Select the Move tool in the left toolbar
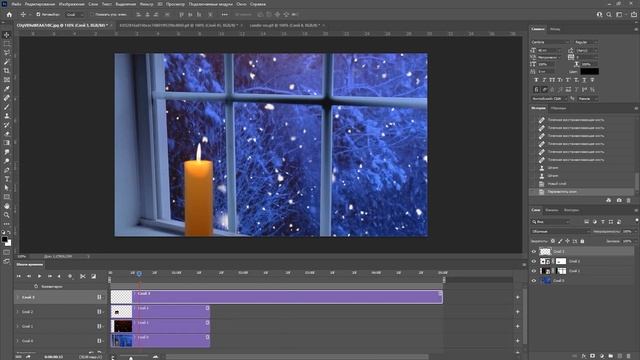Screen dimensions: 640x360 coord(7,35)
